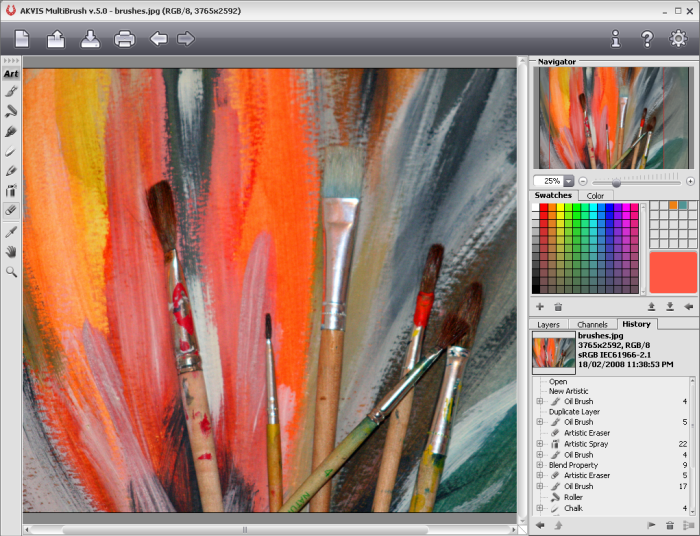This screenshot has height=536, width=700.
Task: Open preferences with the gear icon
Action: click(x=678, y=38)
